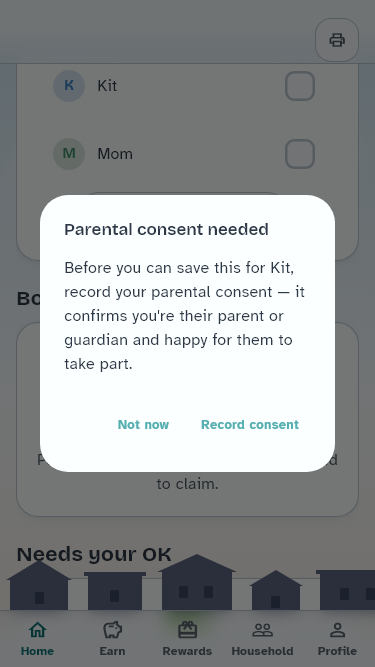375x667 pixels.
Task: Click Kit's K avatar circle
Action: [x=69, y=86]
